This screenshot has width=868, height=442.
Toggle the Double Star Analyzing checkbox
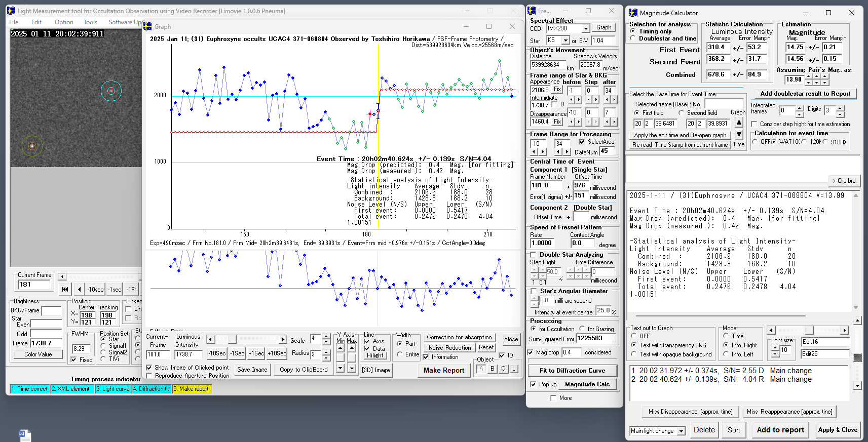(x=534, y=255)
